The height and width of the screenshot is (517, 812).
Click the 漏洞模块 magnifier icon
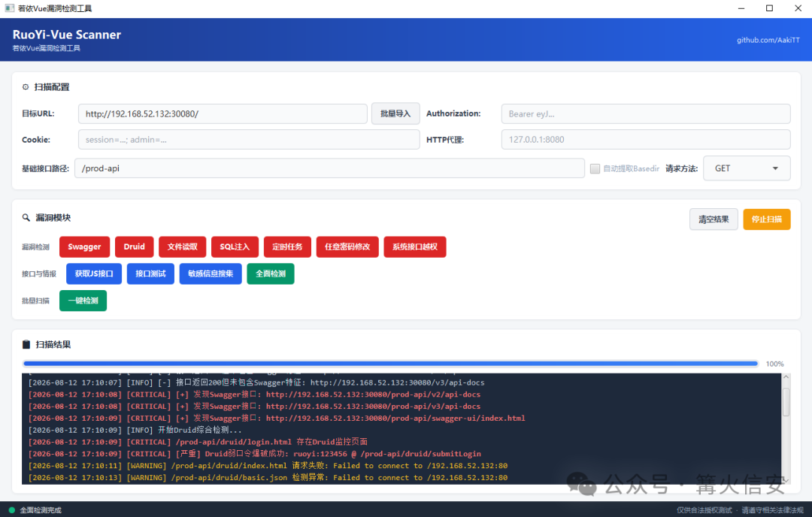[x=26, y=218]
